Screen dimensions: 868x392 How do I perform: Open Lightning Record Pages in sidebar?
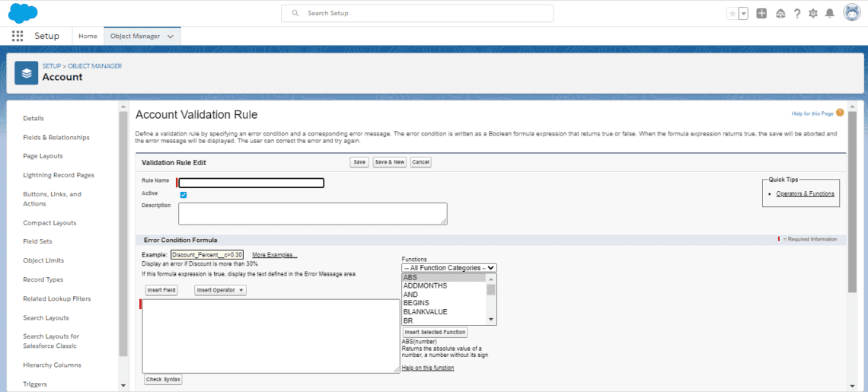58,175
